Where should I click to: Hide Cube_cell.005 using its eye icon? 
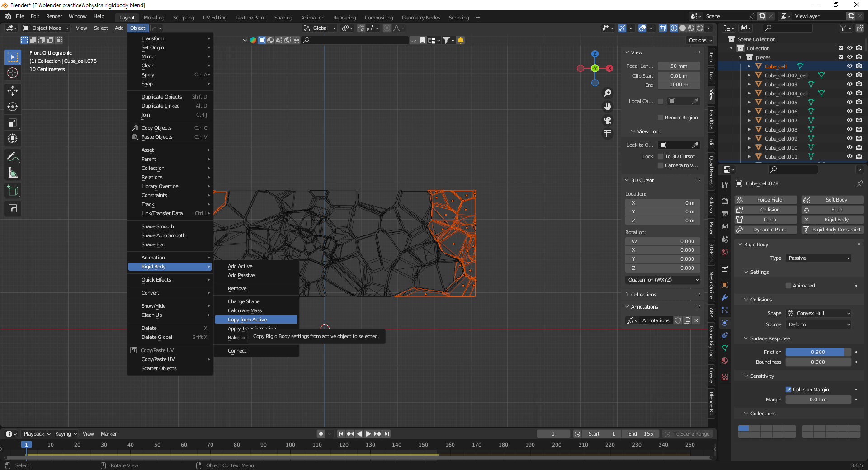click(x=849, y=103)
